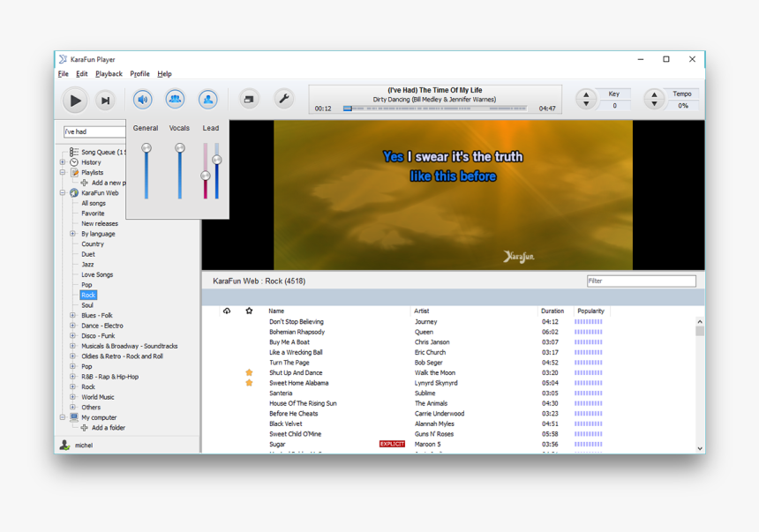Screen dimensions: 759x532
Task: Click the General volume speaker icon
Action: [x=143, y=100]
